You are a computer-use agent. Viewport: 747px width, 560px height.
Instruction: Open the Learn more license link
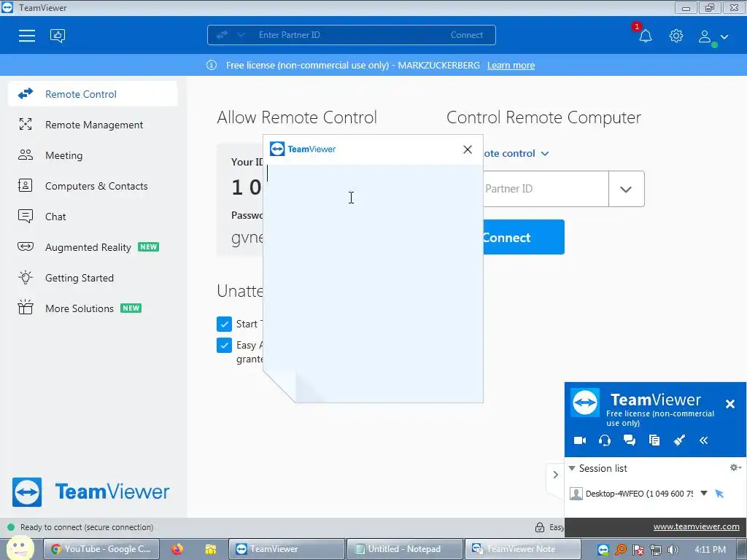[511, 65]
